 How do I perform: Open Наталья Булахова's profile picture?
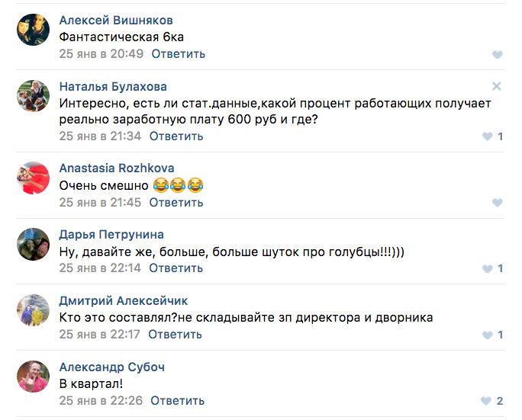(32, 95)
